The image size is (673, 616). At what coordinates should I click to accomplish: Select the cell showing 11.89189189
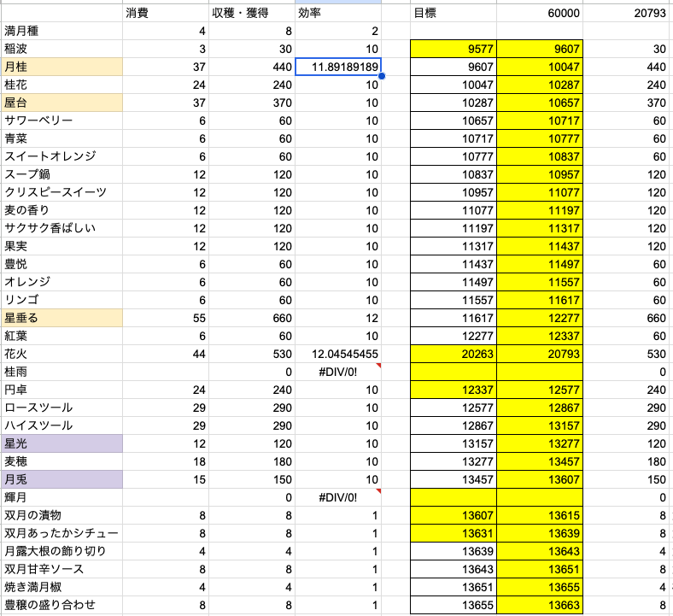(x=338, y=67)
